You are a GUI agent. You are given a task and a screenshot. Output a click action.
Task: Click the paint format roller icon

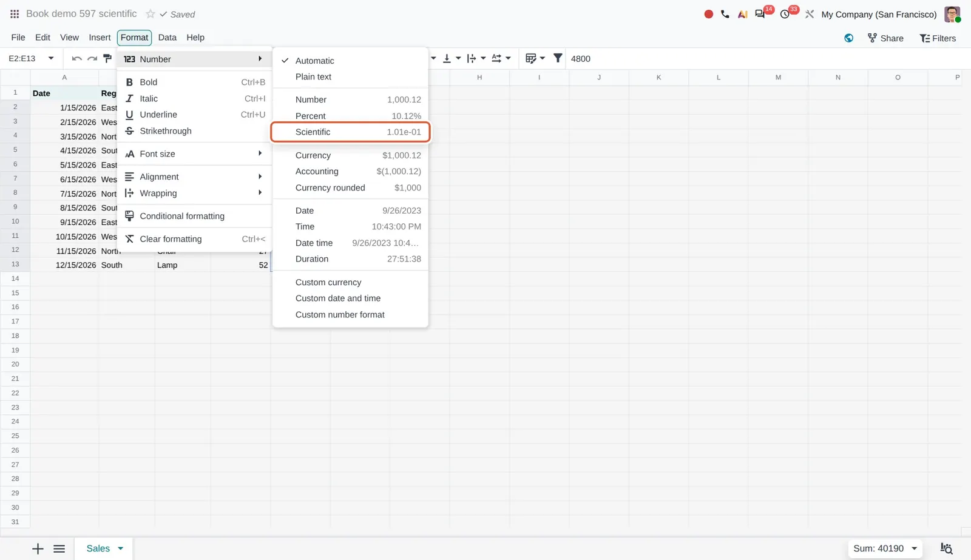(x=107, y=59)
